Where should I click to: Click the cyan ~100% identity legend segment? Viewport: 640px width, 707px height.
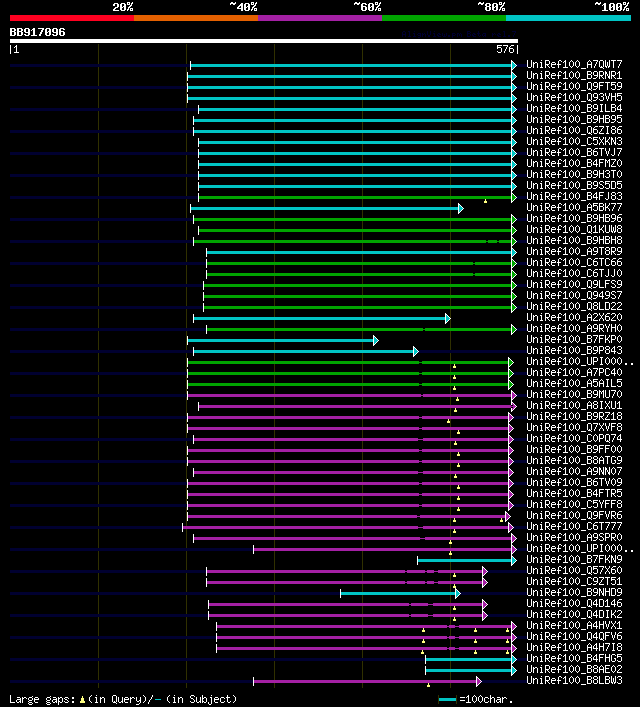click(x=568, y=18)
